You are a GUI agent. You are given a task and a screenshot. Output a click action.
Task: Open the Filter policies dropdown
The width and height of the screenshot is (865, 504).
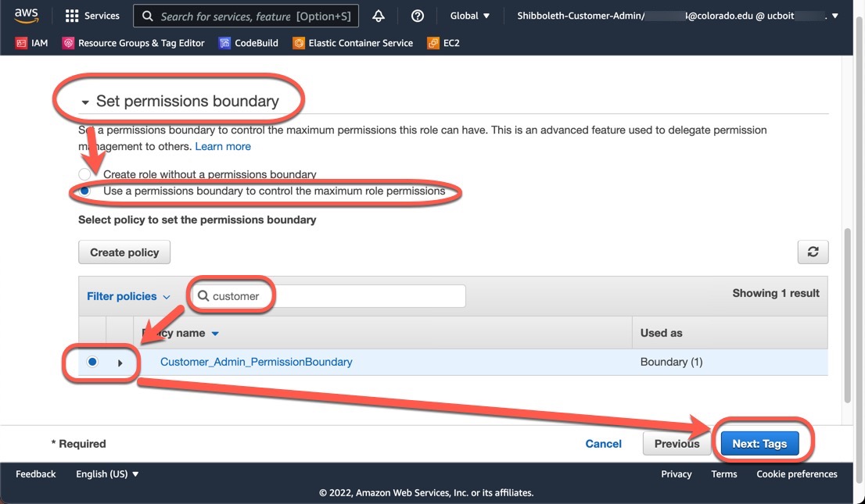click(x=128, y=297)
